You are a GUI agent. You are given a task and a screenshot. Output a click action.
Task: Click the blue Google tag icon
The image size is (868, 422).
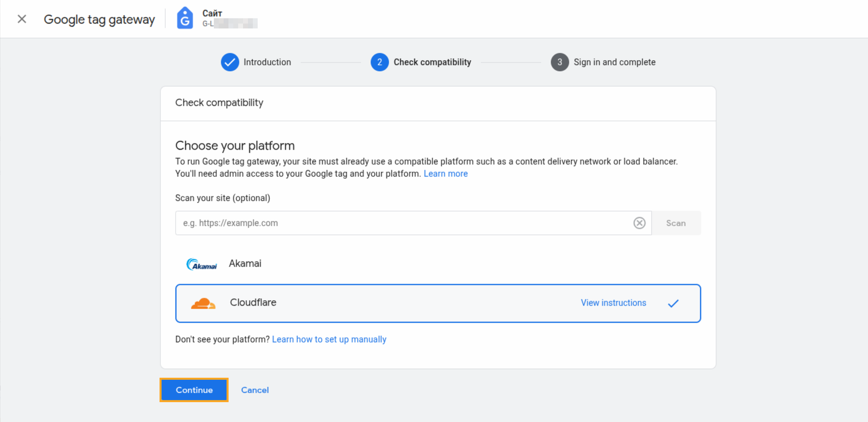coord(184,19)
